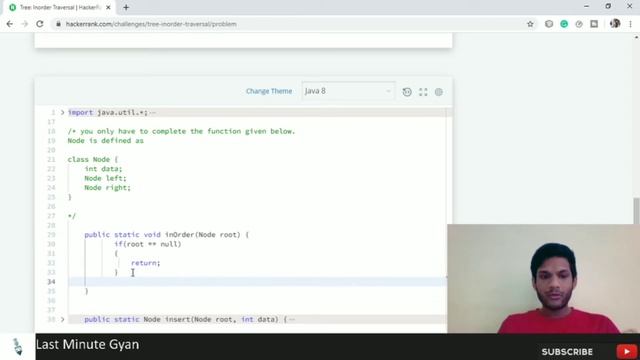
Task: Click the browser forward arrow
Action: [24, 24]
